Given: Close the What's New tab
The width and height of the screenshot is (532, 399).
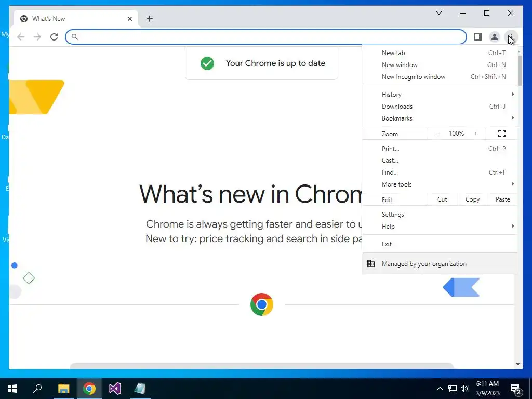Looking at the screenshot, I should (x=129, y=19).
